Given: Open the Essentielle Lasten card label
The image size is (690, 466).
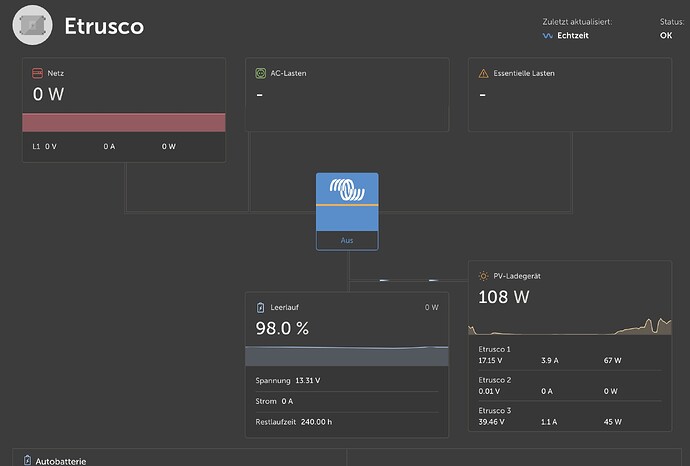Looking at the screenshot, I should tap(524, 73).
